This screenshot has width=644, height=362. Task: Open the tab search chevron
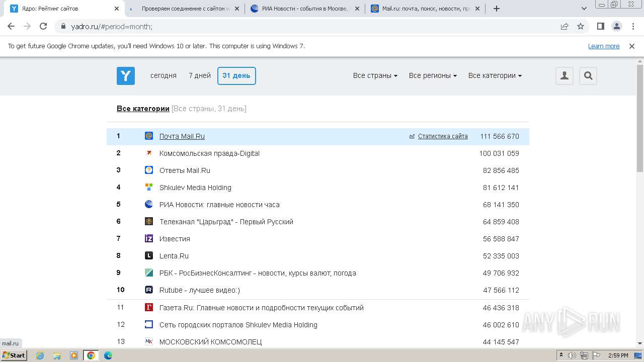coord(584,9)
